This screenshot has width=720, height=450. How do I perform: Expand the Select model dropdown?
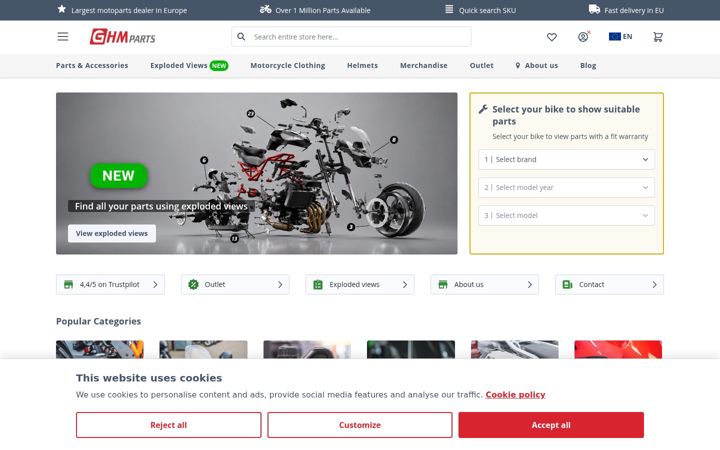566,215
